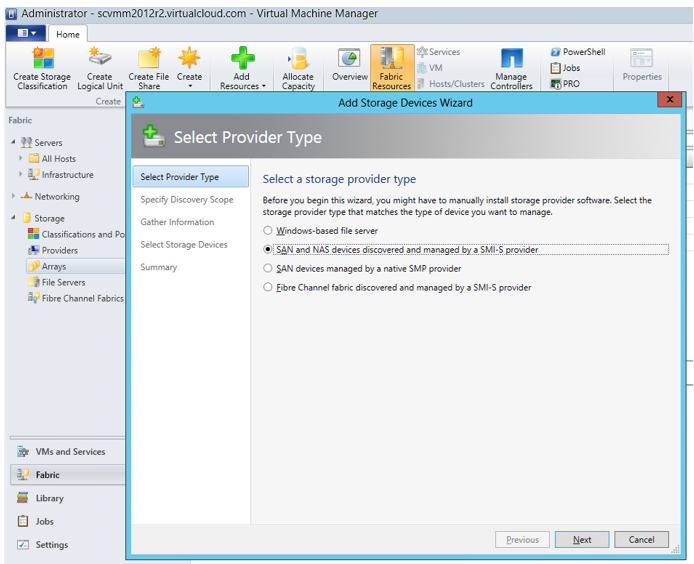The height and width of the screenshot is (564, 694).
Task: Open the Create starburst dropdown
Action: tap(189, 67)
